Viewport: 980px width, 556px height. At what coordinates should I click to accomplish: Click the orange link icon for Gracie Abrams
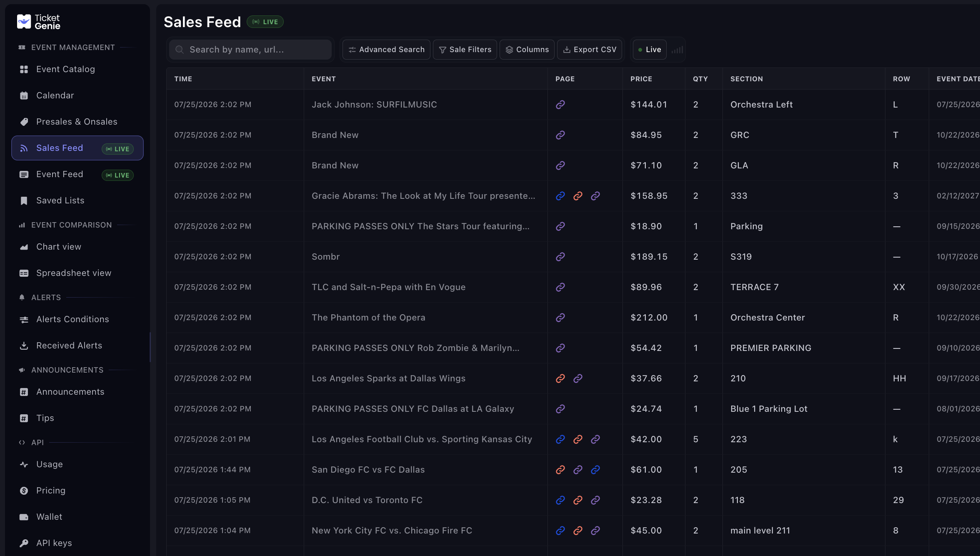578,196
